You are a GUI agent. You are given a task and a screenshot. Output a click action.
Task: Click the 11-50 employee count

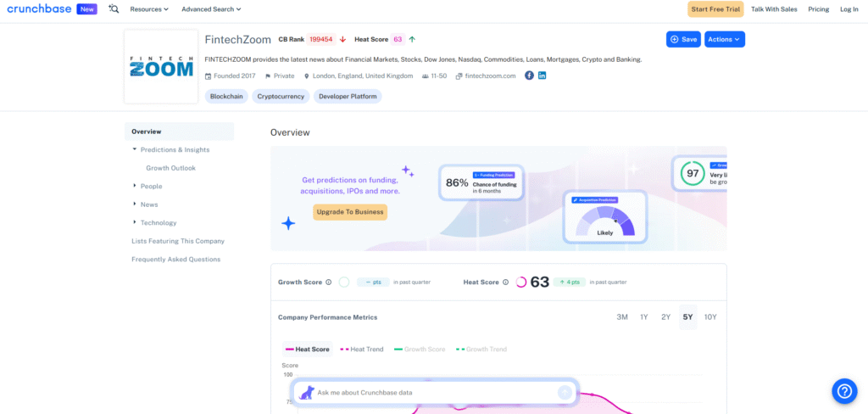click(439, 76)
